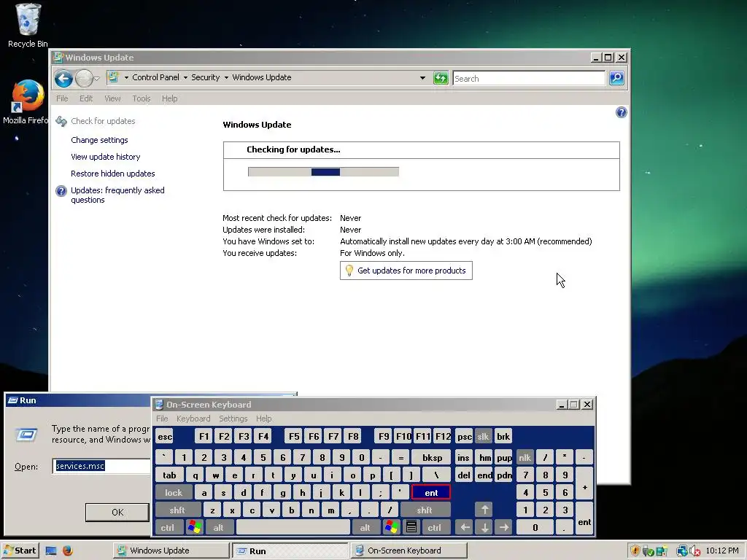The width and height of the screenshot is (747, 560).
Task: Click the Open field containing services.msc
Action: [x=102, y=466]
